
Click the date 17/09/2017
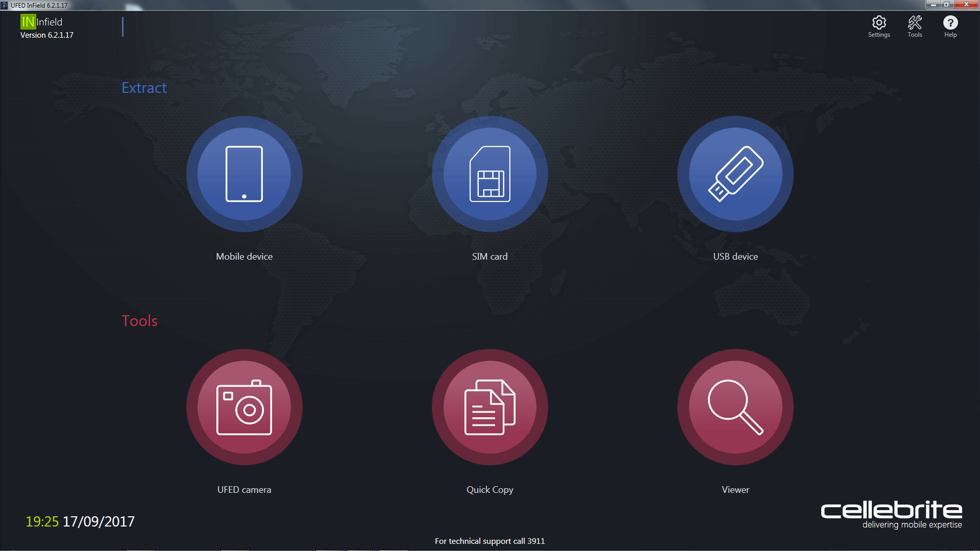pos(99,521)
